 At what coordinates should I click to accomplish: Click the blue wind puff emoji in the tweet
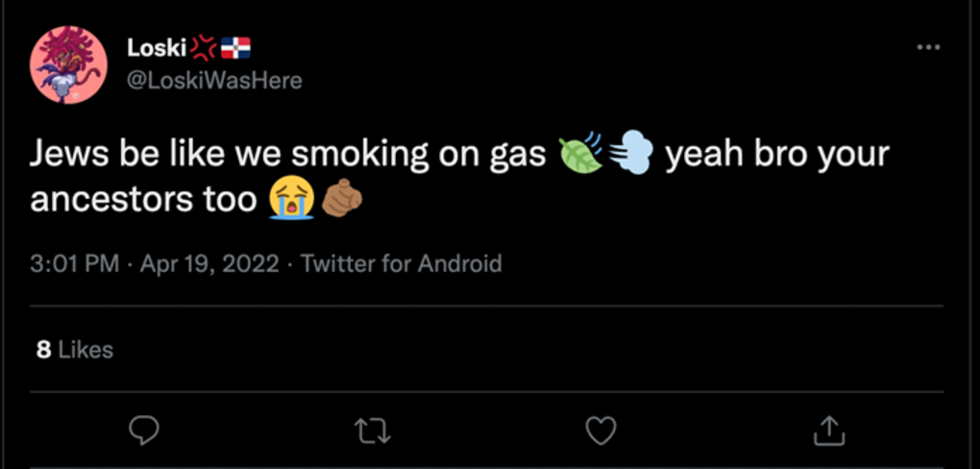point(631,154)
